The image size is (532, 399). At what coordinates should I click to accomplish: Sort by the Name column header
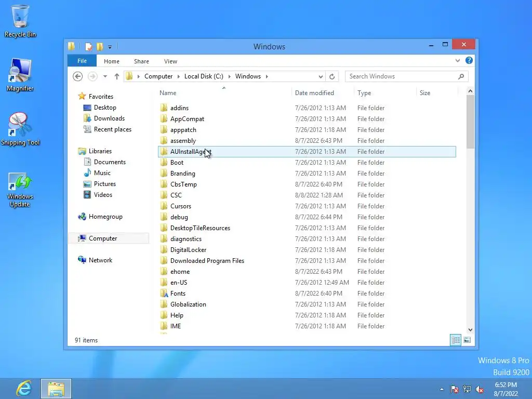coord(224,93)
